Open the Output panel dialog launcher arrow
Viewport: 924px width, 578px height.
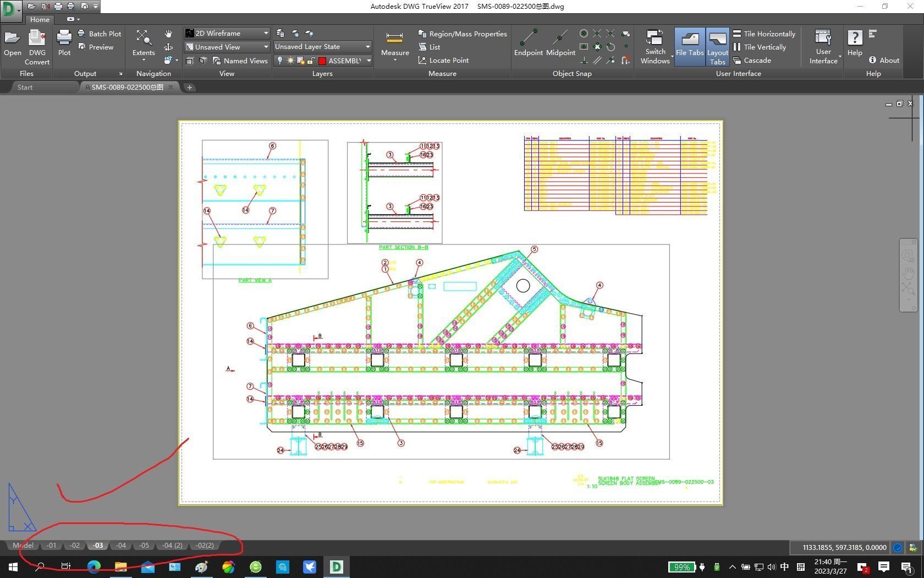pos(120,74)
